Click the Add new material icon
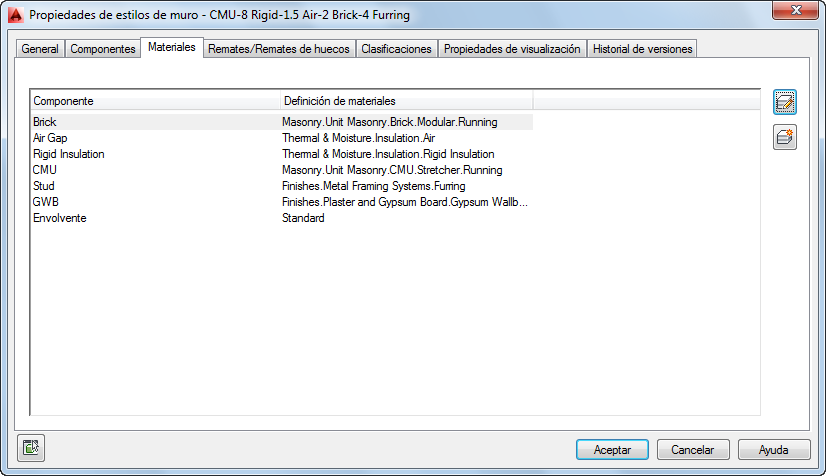826x476 pixels. pos(784,137)
